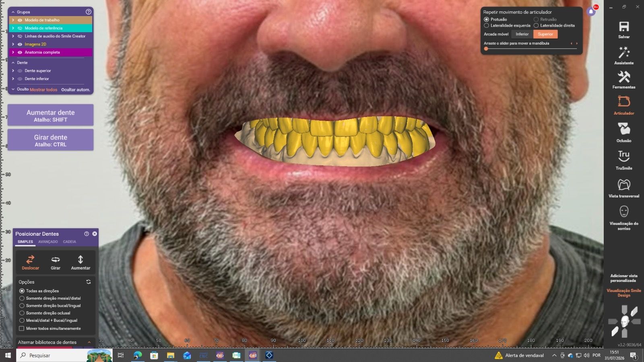Click the notification bell icon
The image size is (644, 362).
591,11
